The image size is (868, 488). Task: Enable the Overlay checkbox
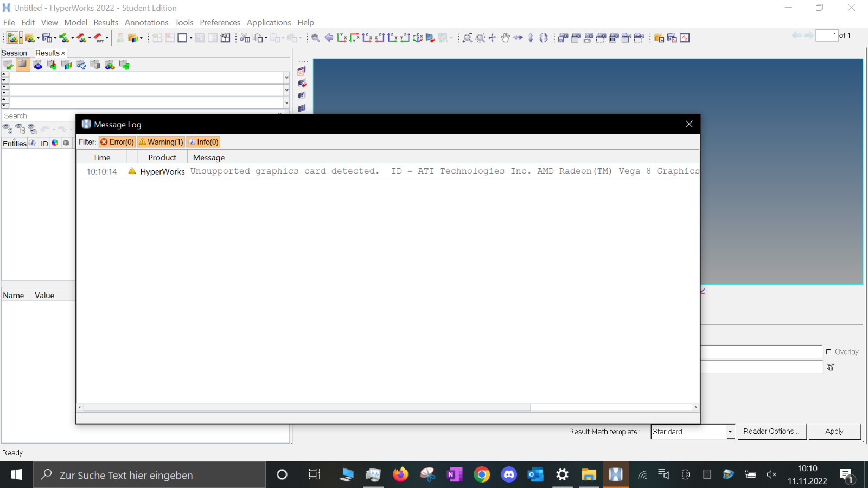pos(828,351)
